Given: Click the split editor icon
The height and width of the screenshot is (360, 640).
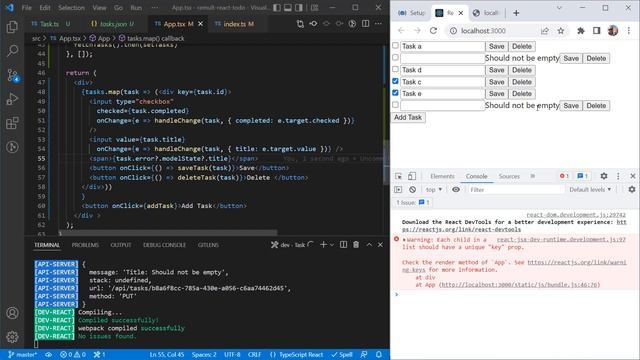Looking at the screenshot, I should 366,24.
